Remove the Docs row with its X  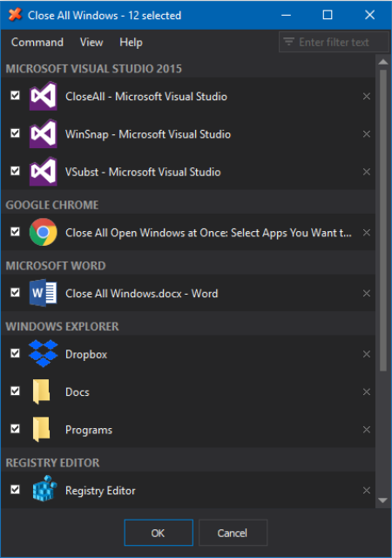[367, 391]
